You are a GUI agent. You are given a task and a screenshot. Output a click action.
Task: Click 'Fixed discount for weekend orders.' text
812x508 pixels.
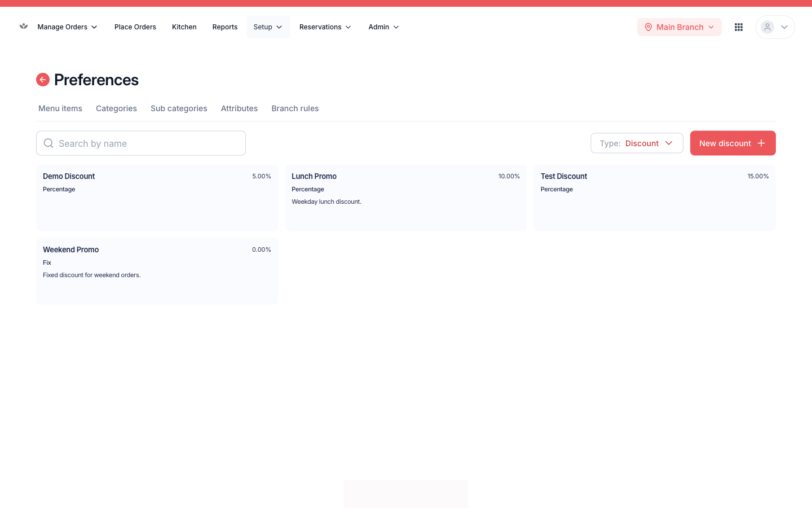coord(92,275)
